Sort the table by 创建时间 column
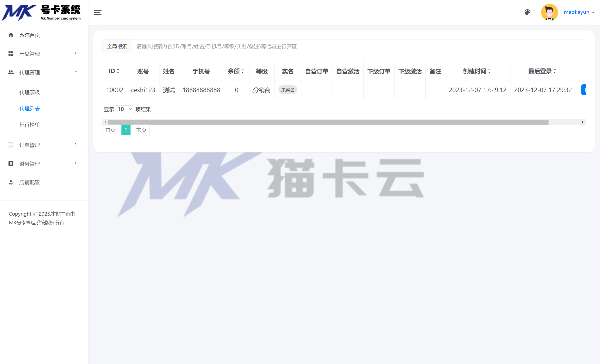This screenshot has width=600, height=364. point(477,71)
